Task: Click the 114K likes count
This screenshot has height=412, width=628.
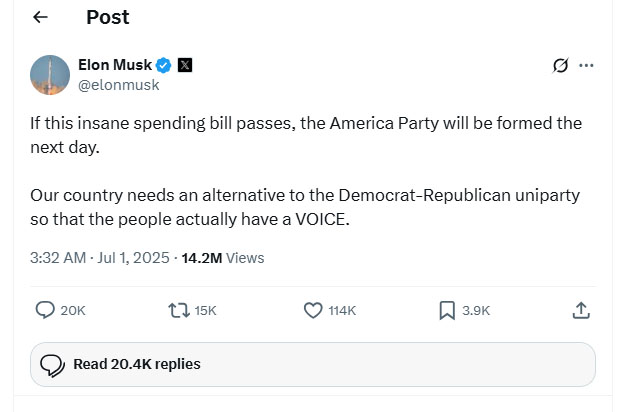Action: coord(342,311)
